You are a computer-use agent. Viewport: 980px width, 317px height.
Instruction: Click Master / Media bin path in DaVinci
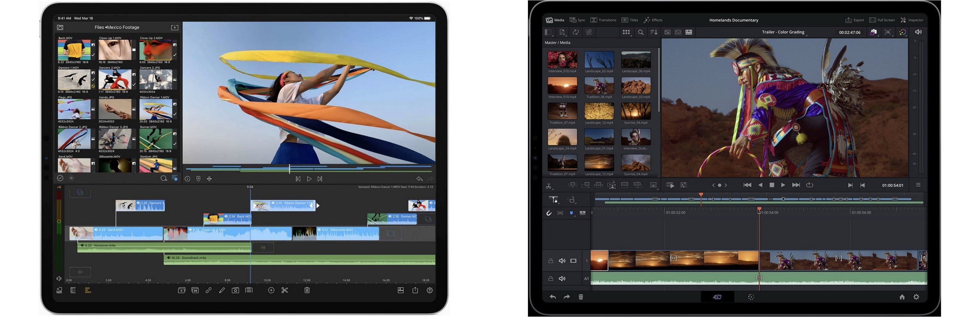557,42
